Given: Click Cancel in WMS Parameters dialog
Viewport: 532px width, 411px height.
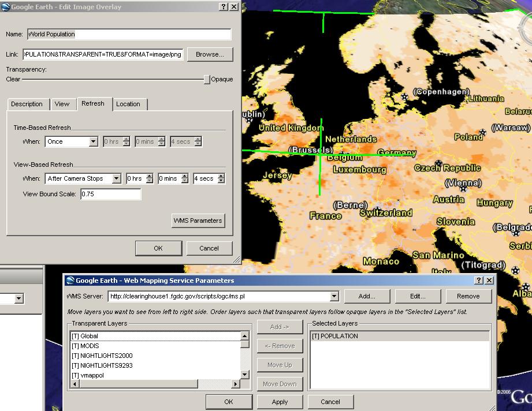Looking at the screenshot, I should click(x=330, y=402).
